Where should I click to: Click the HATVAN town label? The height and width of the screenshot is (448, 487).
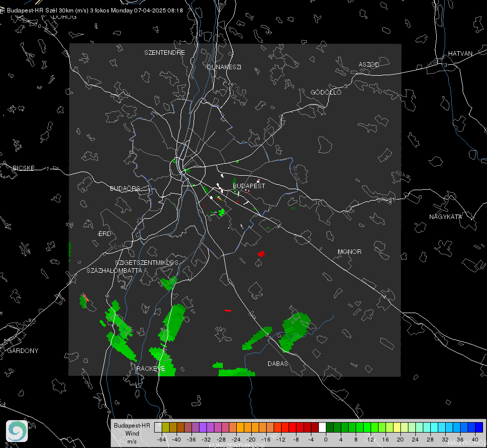click(x=460, y=53)
